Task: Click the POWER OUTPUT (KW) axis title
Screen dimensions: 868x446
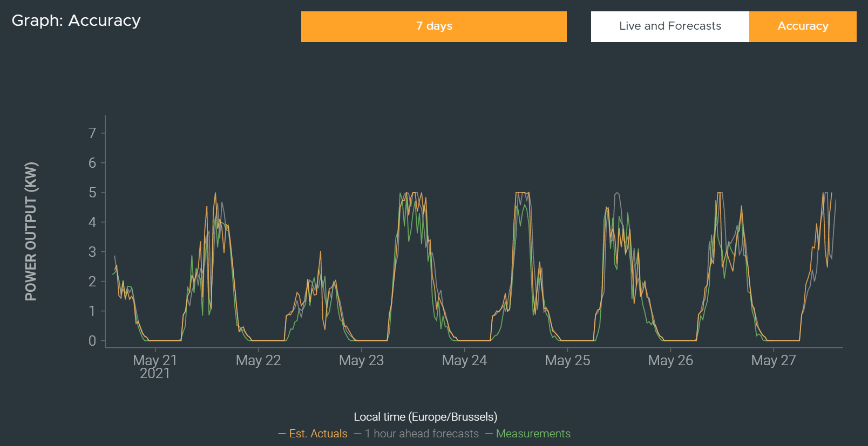Action: (x=31, y=231)
